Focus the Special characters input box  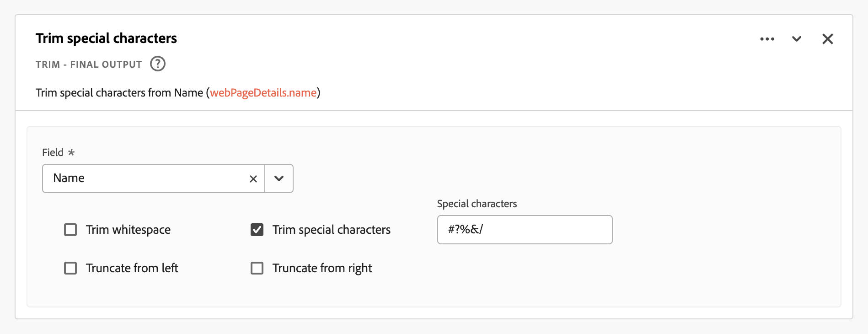point(525,230)
